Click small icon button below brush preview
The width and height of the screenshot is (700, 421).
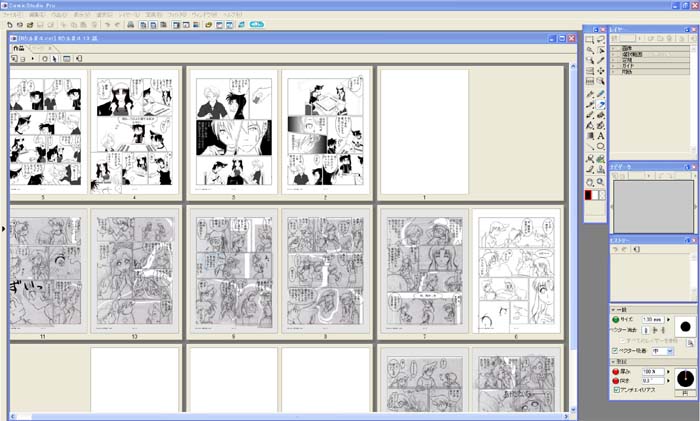691,343
